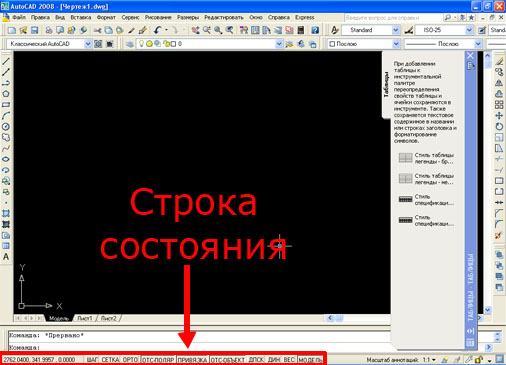Toggle СЕТКА grid display in status bar
Viewport: 506px width, 365px height.
click(110, 360)
